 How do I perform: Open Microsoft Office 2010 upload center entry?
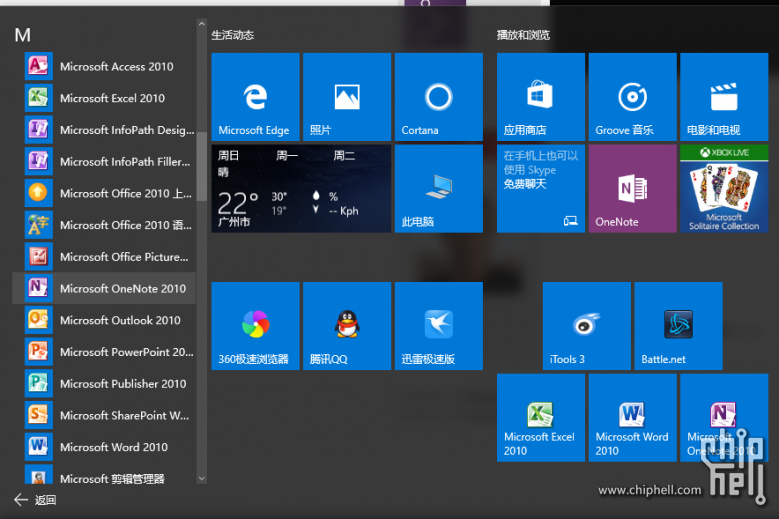pyautogui.click(x=104, y=193)
